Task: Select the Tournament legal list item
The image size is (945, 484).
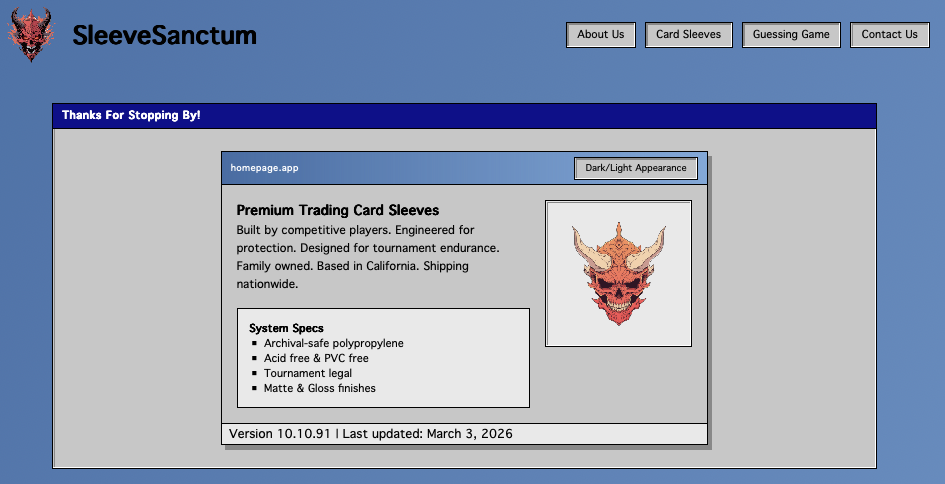Action: point(307,373)
